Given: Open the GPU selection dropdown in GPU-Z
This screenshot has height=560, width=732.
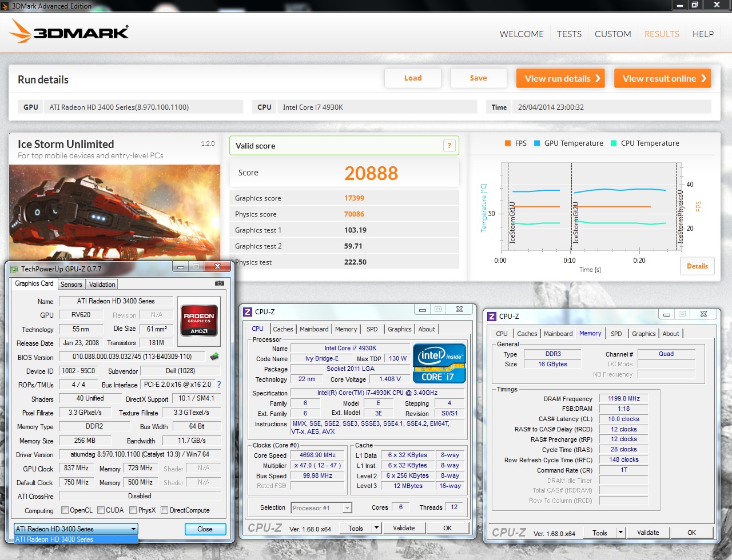Looking at the screenshot, I should coord(76,529).
